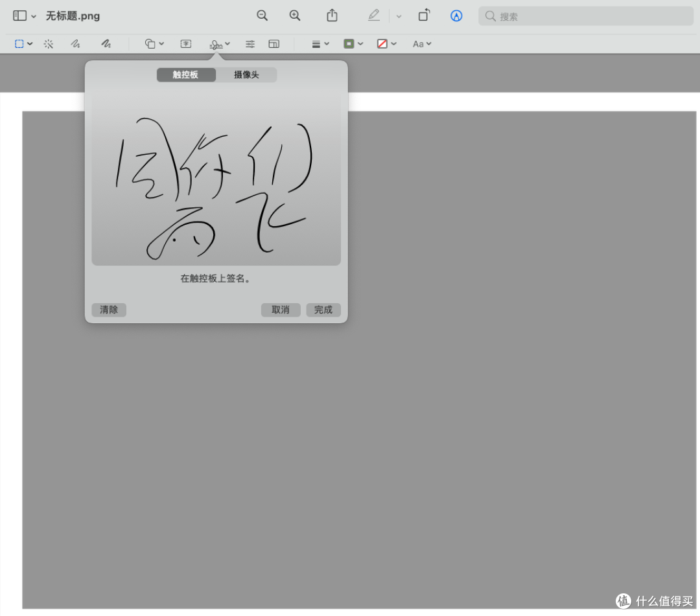
Task: Focus the 搜索 search field
Action: click(x=586, y=16)
